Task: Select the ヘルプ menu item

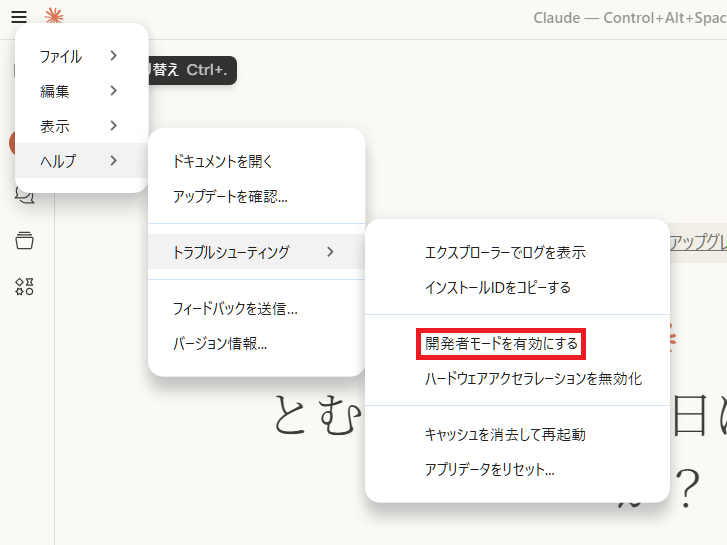Action: [x=58, y=161]
